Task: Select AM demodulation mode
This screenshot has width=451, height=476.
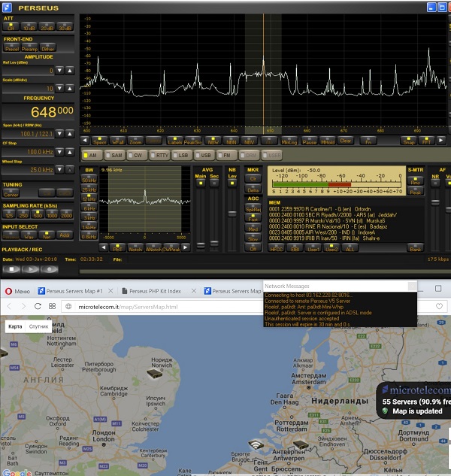Action: [92, 155]
